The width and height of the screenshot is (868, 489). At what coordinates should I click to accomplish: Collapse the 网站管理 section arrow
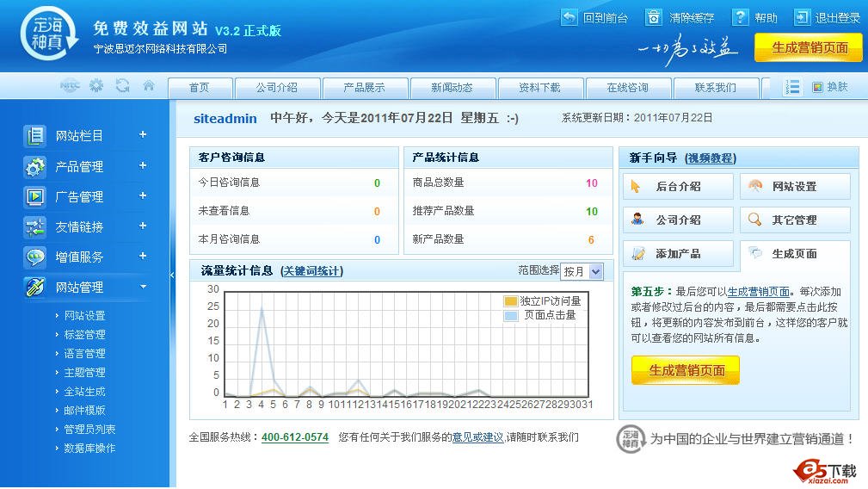tap(143, 287)
